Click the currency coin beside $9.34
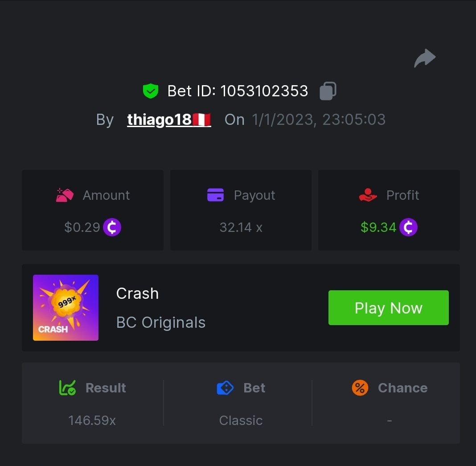The height and width of the screenshot is (466, 476). (408, 227)
